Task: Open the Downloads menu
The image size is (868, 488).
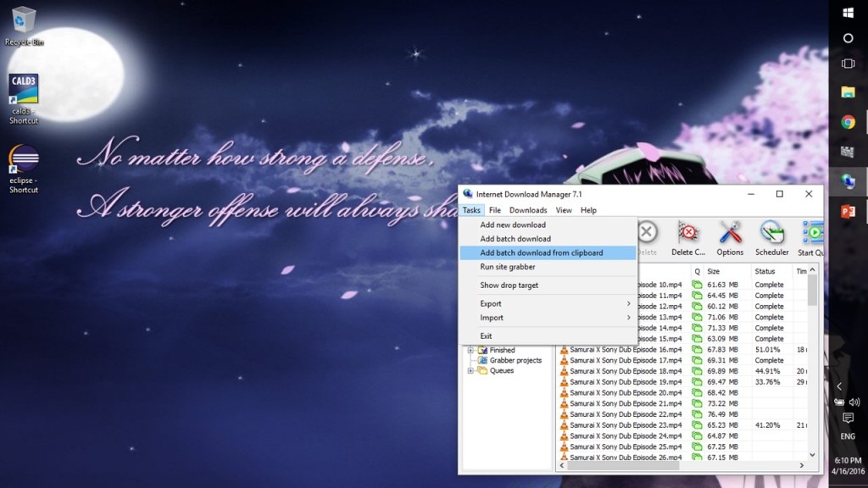Action: click(528, 210)
